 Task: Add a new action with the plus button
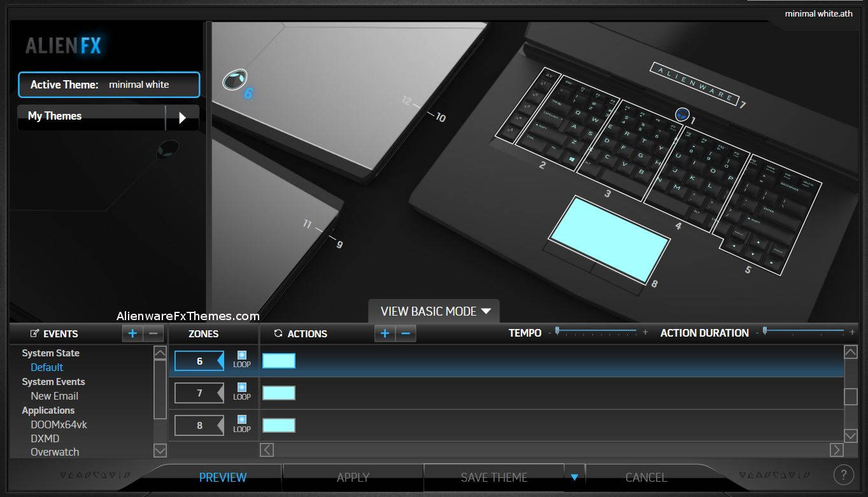click(385, 333)
